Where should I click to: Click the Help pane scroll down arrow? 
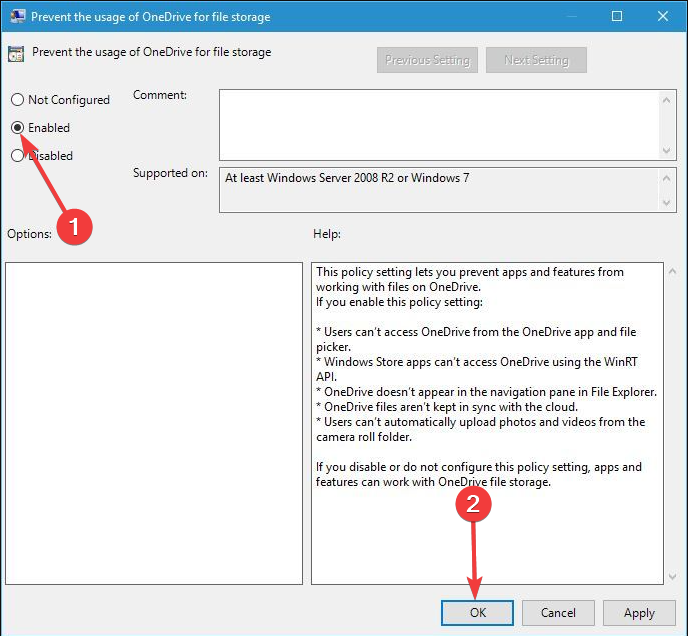click(672, 576)
